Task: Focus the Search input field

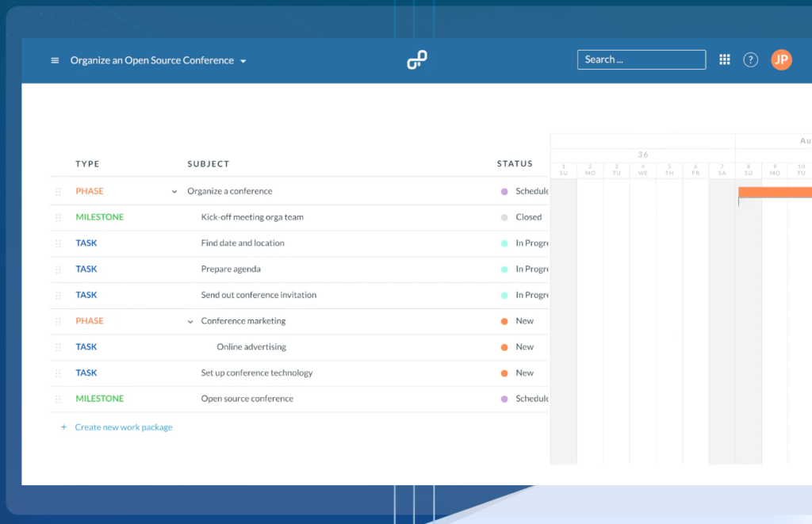Action: pyautogui.click(x=641, y=59)
